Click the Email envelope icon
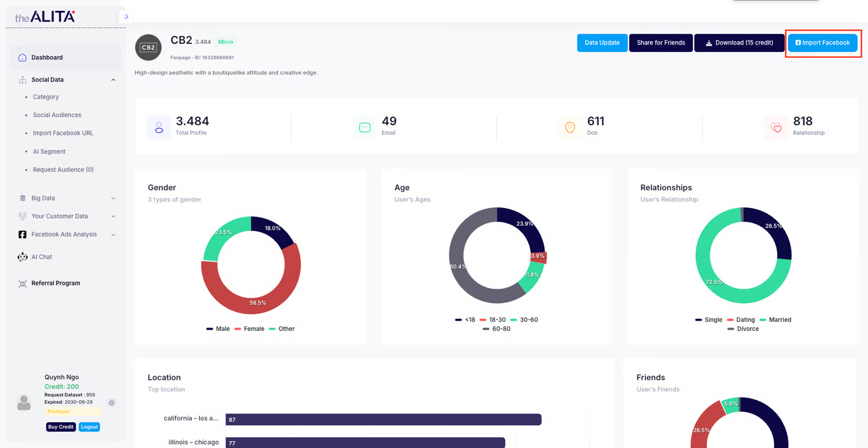This screenshot has width=868, height=448. pyautogui.click(x=364, y=127)
